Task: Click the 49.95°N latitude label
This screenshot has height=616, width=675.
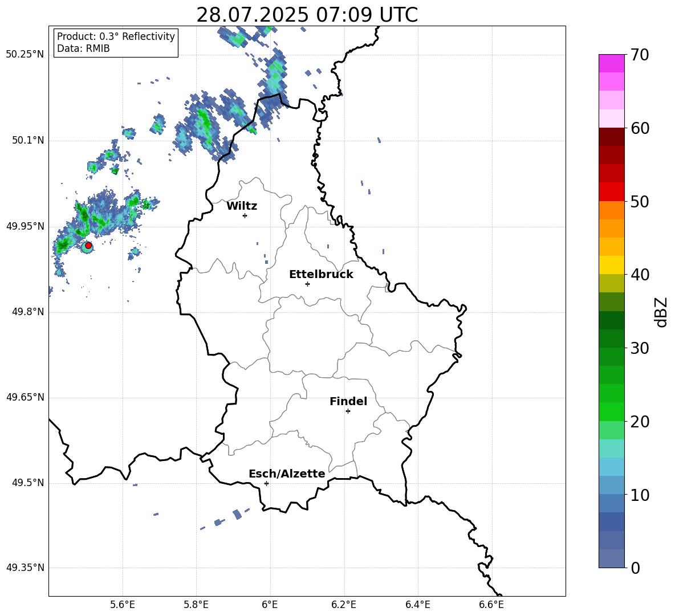Action: coord(25,226)
